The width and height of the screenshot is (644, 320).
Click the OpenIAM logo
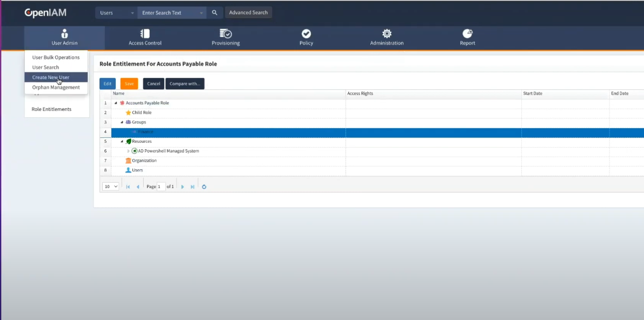click(x=45, y=13)
